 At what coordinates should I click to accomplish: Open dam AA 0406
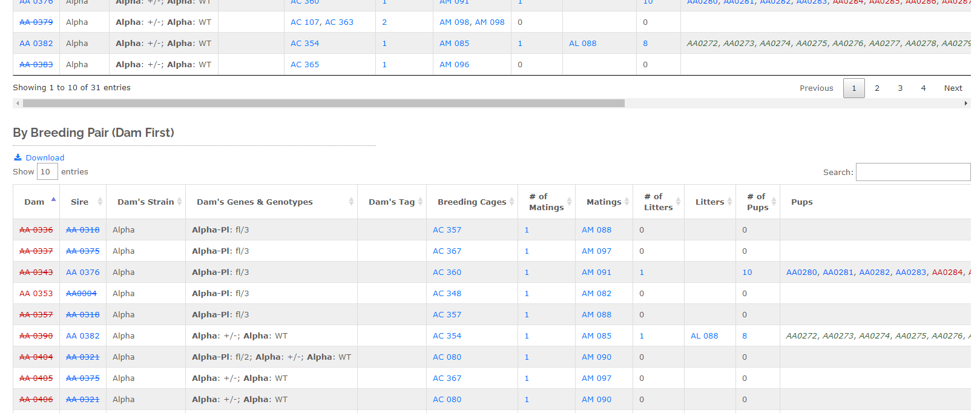36,399
